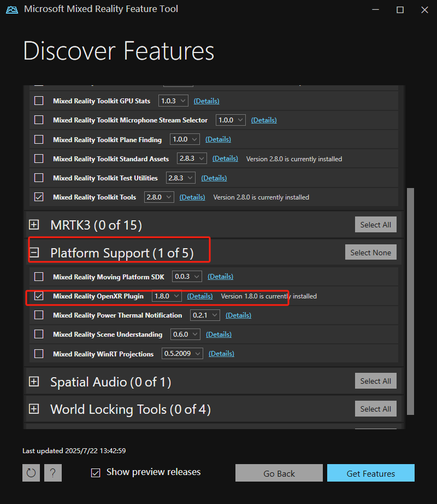Open Details link for WinRT Projections
The width and height of the screenshot is (437, 504).
pos(222,354)
